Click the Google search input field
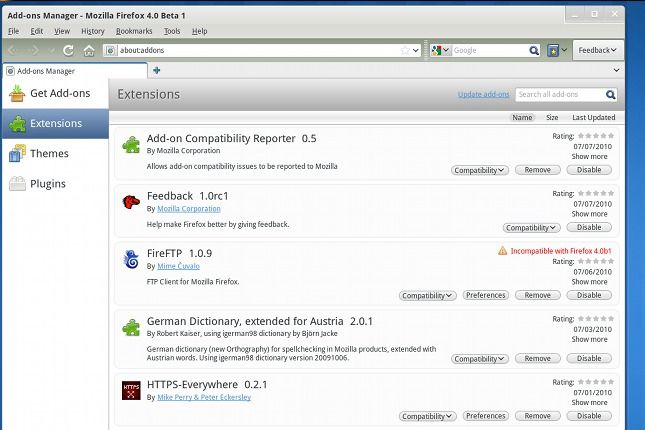This screenshot has height=430, width=645. tap(490, 50)
